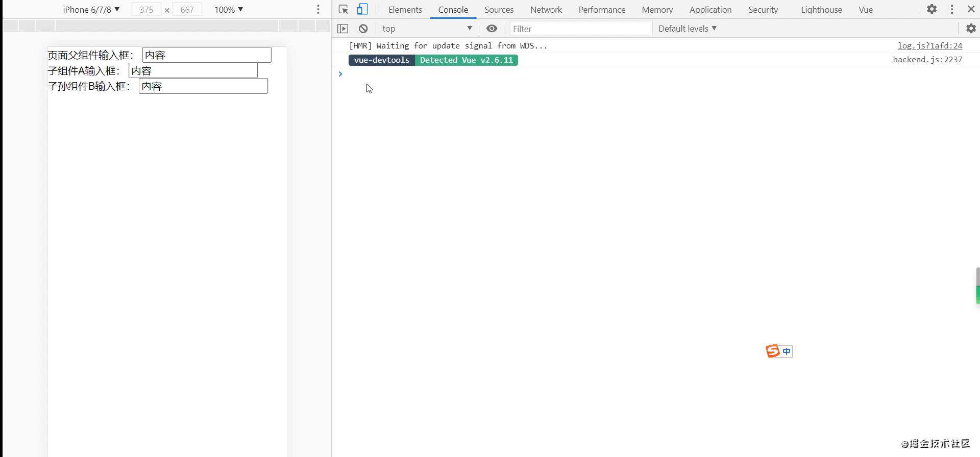This screenshot has height=457, width=980.
Task: Click the device height 667 field
Action: tap(187, 9)
